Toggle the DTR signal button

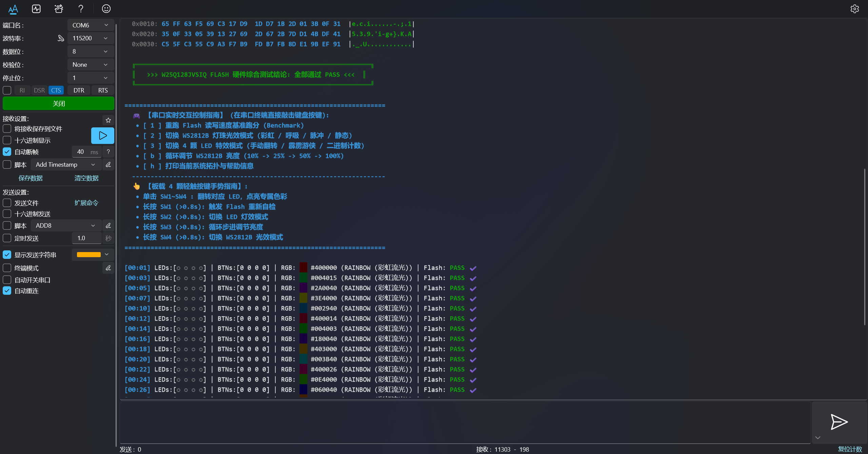tap(79, 90)
